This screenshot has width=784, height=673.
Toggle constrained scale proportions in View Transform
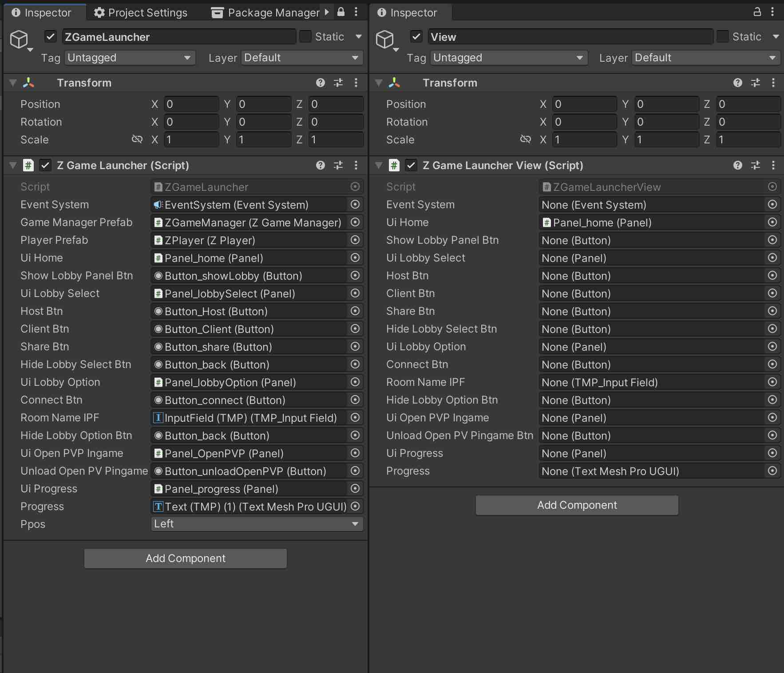pyautogui.click(x=526, y=139)
